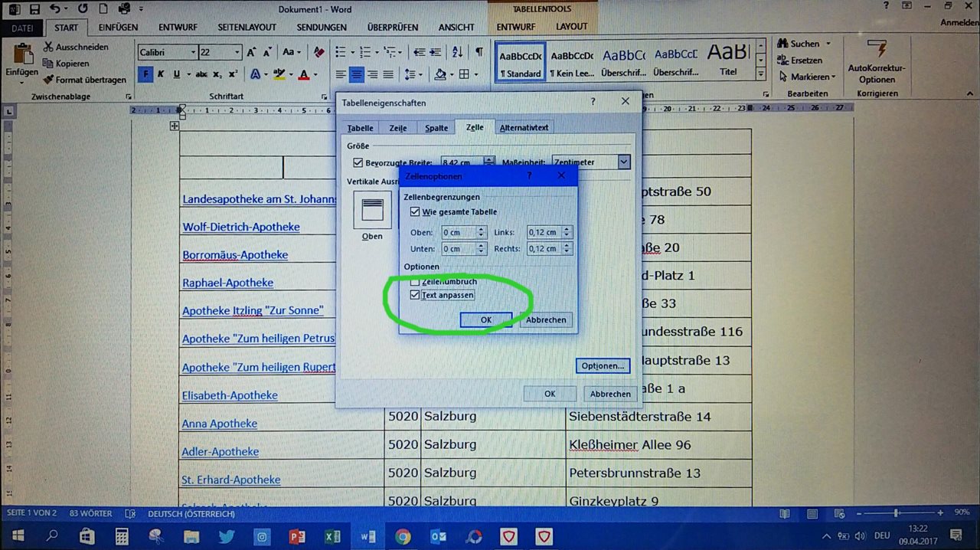This screenshot has width=980, height=550.
Task: Click Ersetzen in the Bearbeiten group
Action: coord(801,60)
